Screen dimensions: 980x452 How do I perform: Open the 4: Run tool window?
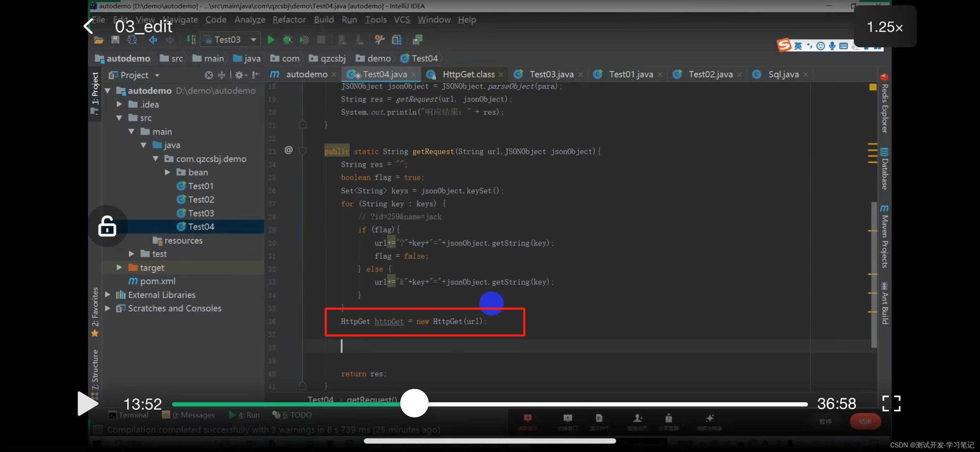[x=244, y=415]
